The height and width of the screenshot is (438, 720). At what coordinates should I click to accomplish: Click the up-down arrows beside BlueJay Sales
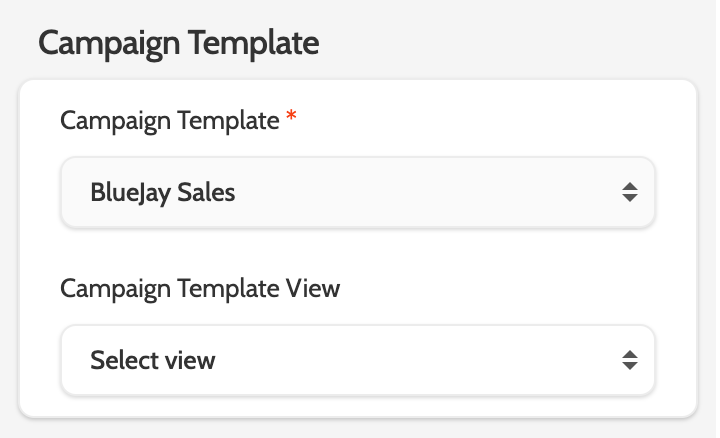pos(629,192)
